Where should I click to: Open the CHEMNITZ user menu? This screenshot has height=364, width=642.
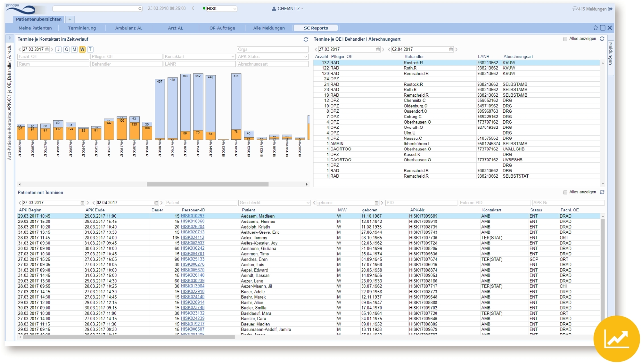pyautogui.click(x=288, y=9)
